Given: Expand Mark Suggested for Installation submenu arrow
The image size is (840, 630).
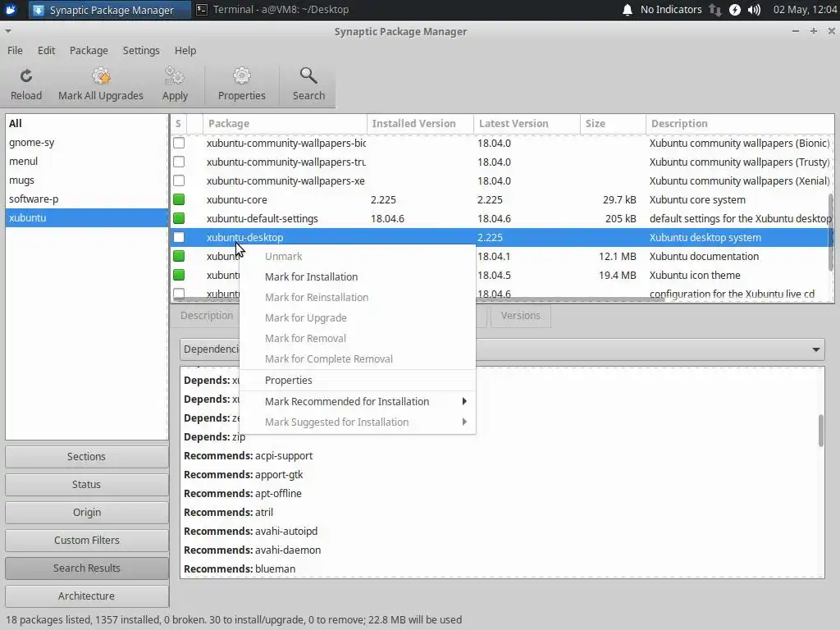Looking at the screenshot, I should pyautogui.click(x=464, y=422).
